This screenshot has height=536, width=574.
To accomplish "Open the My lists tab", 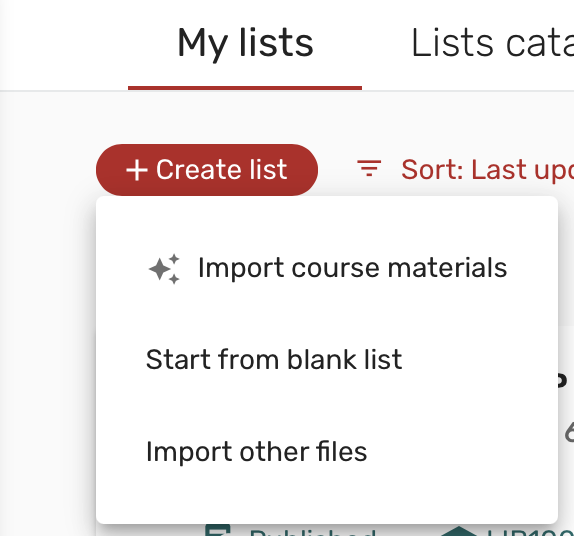I will [x=245, y=44].
